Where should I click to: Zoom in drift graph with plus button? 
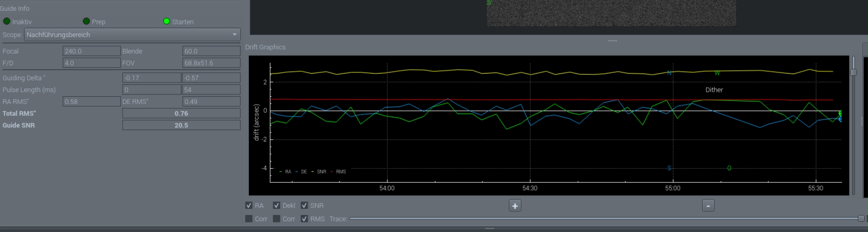point(515,206)
